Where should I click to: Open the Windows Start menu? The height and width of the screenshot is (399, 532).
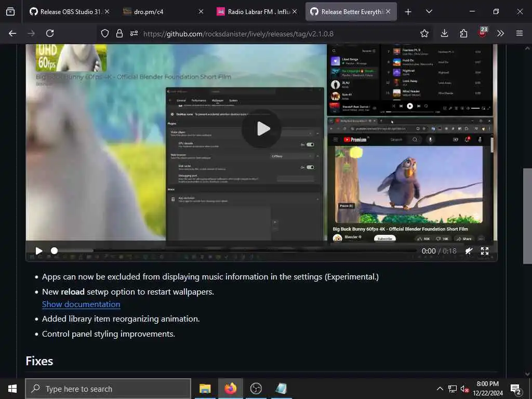[12, 389]
